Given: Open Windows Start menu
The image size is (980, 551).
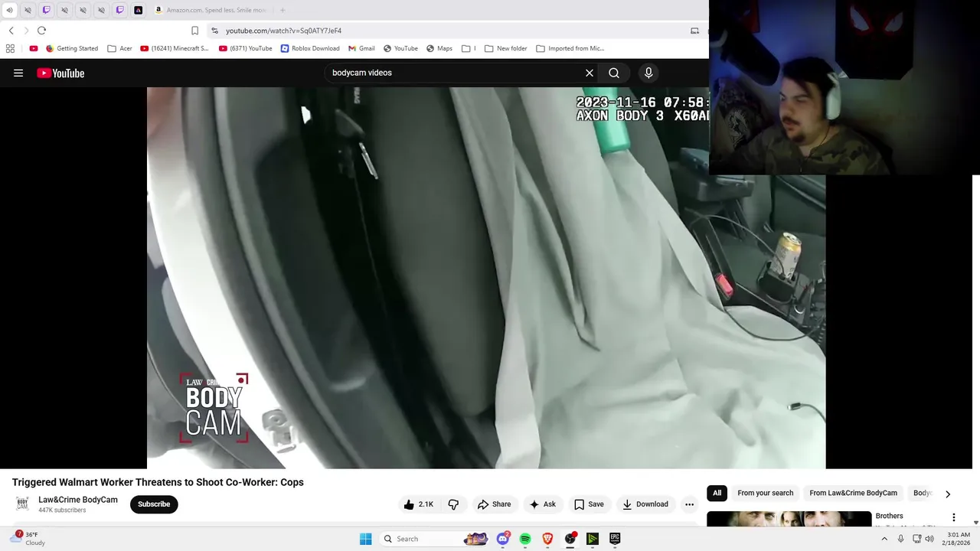Looking at the screenshot, I should point(366,539).
